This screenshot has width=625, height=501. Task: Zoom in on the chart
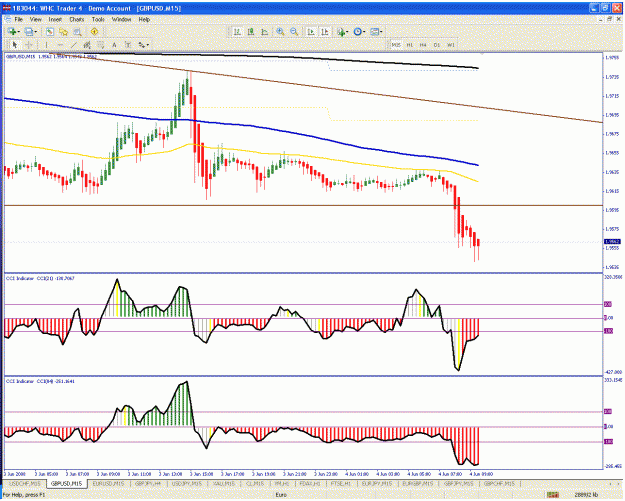(280, 32)
